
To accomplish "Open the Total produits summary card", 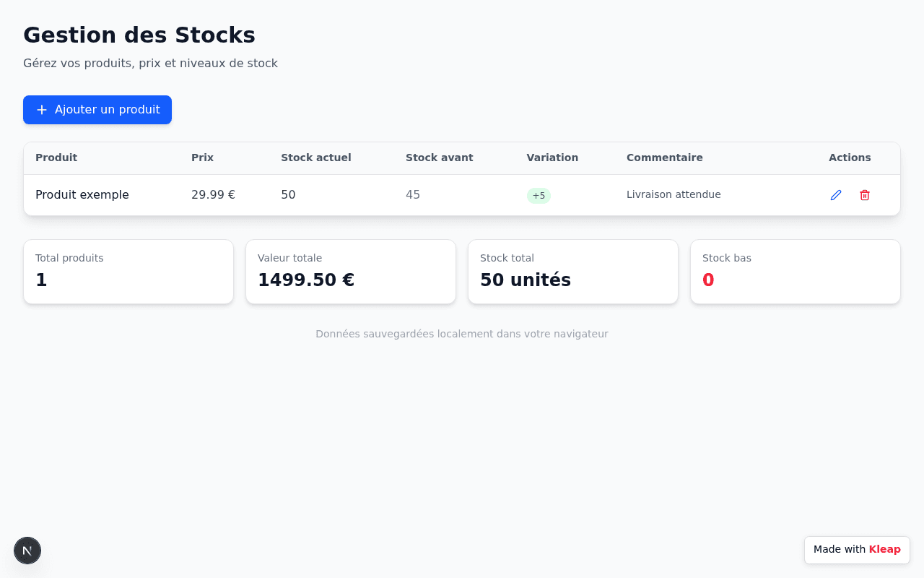I will (128, 272).
